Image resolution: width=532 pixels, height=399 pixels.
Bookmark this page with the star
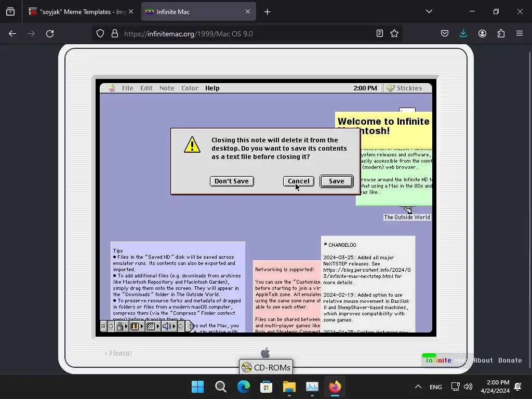pyautogui.click(x=394, y=34)
